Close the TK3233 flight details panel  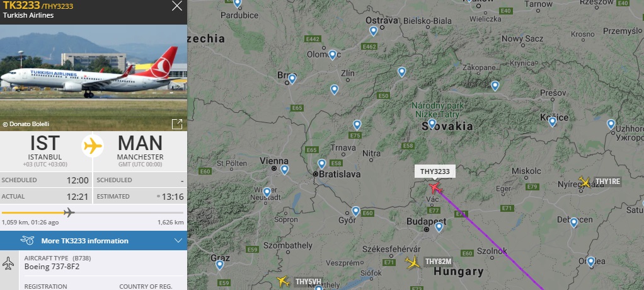pyautogui.click(x=177, y=6)
